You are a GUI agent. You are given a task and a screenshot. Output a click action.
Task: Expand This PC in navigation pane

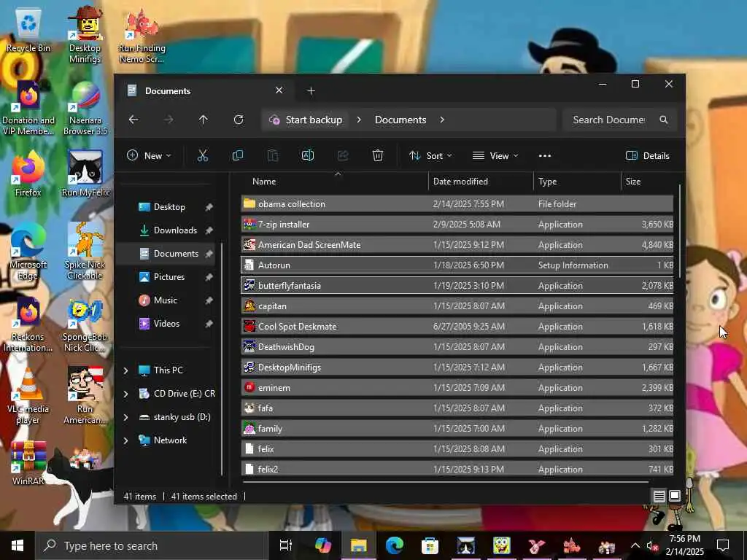[125, 370]
